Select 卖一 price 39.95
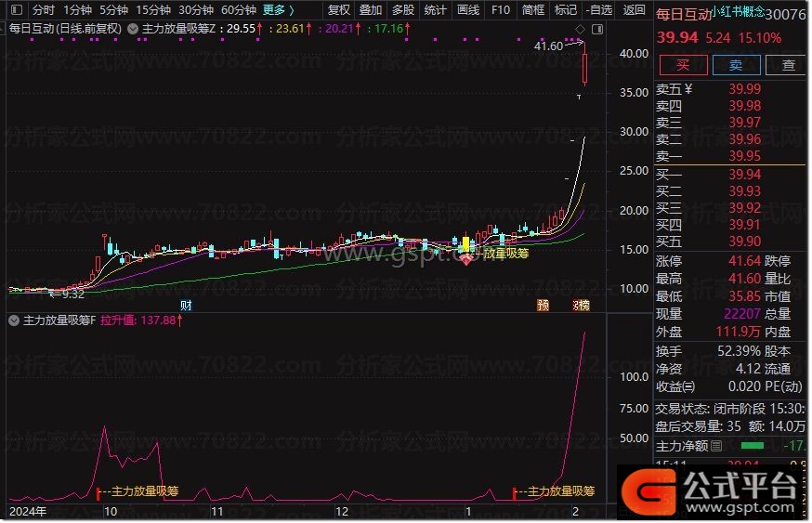Image resolution: width=812 pixels, height=523 pixels. pos(745,156)
